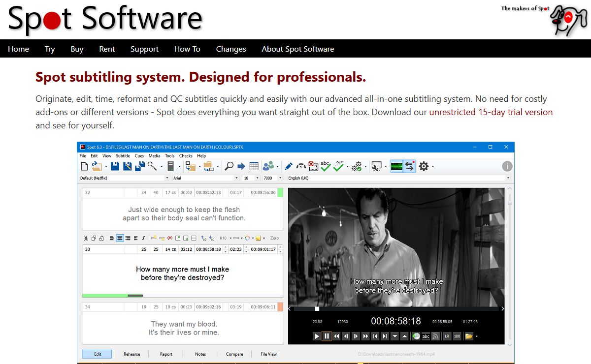
Task: Toggle italic formatting
Action: [143, 238]
